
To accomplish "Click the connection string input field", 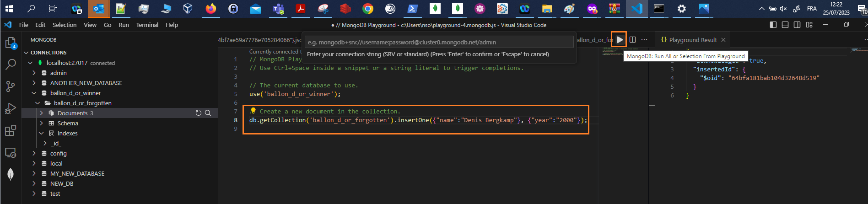I will coord(438,42).
